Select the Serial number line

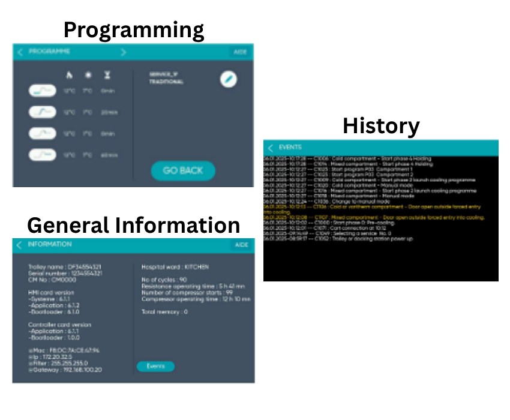65,273
